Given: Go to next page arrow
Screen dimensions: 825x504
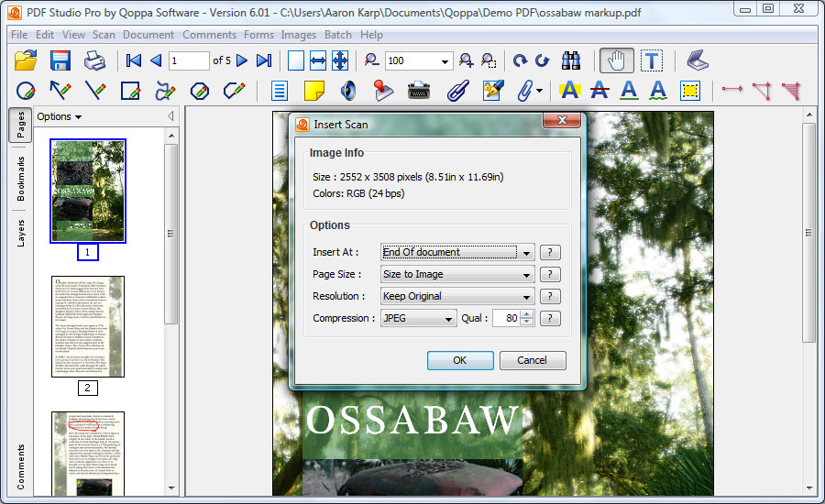Looking at the screenshot, I should pyautogui.click(x=242, y=60).
